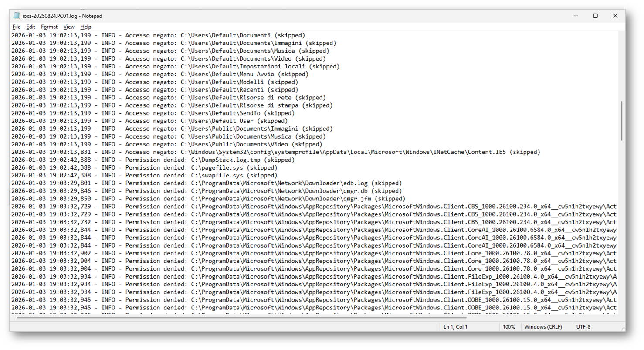
Task: Click the log line timestamped 19:03:32,732
Action: (314, 222)
